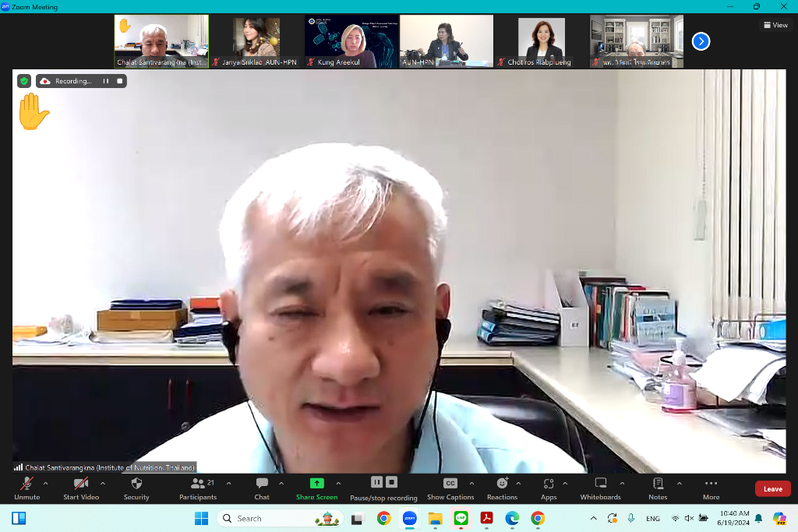The image size is (798, 532).
Task: Select Chotiros Plabplueng video thumbnail
Action: click(x=540, y=41)
